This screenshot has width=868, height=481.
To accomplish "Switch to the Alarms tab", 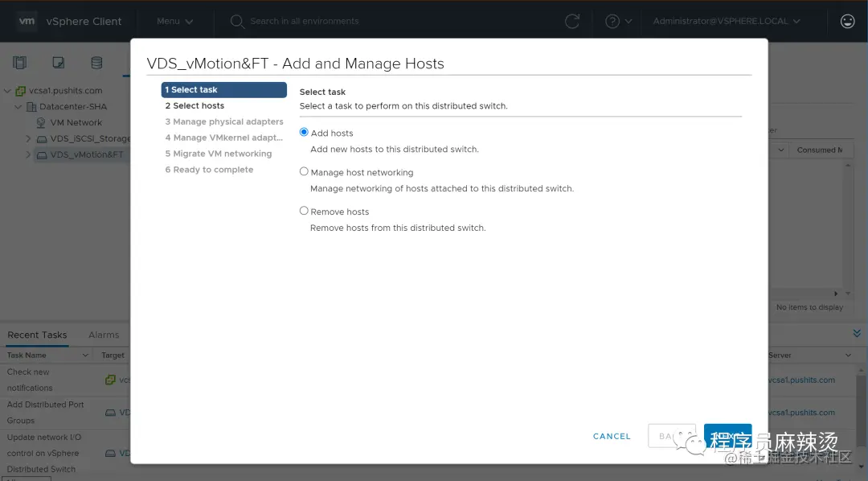I will [x=104, y=335].
